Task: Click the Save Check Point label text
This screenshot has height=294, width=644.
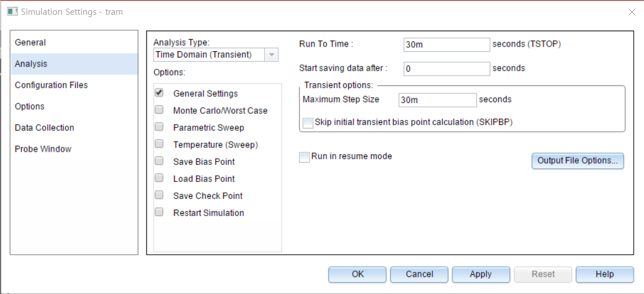Action: (208, 196)
